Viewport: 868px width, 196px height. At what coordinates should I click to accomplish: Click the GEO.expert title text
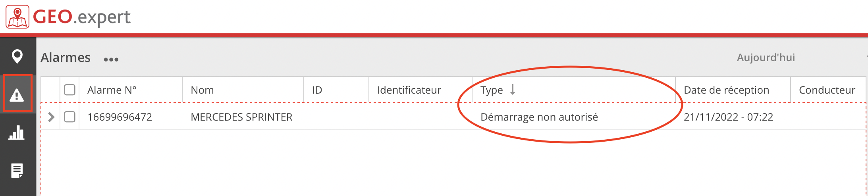tap(81, 17)
